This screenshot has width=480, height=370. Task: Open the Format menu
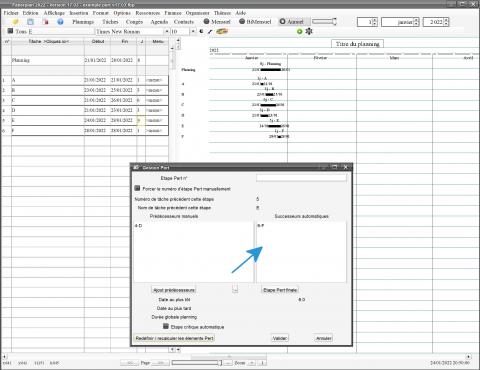click(x=100, y=13)
